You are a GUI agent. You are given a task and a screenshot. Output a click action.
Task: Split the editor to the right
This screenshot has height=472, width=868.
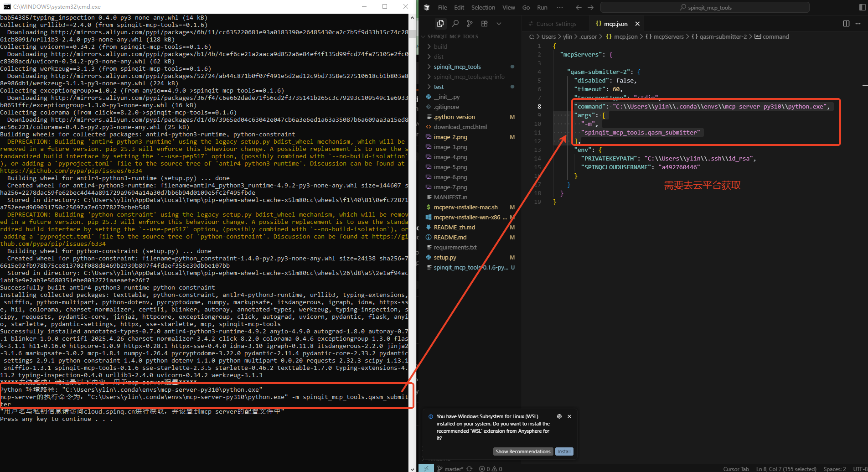[846, 23]
